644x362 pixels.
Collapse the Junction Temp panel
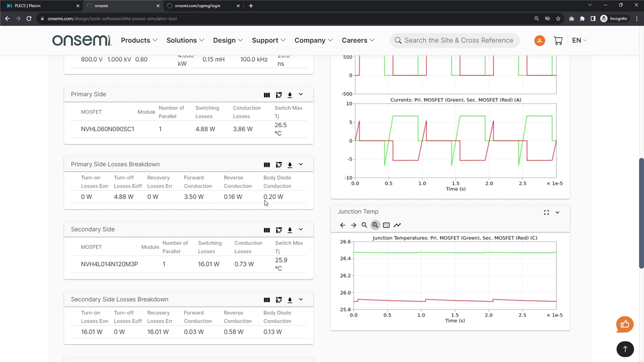coord(557,212)
